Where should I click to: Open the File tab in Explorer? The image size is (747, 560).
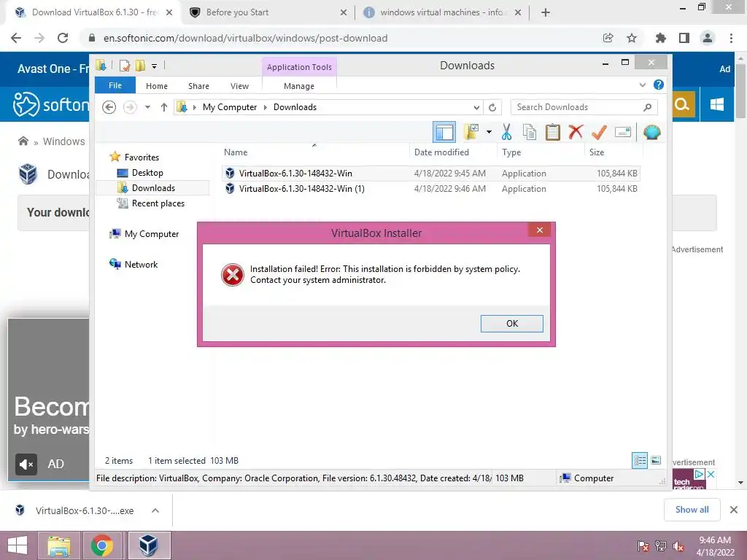(x=115, y=85)
